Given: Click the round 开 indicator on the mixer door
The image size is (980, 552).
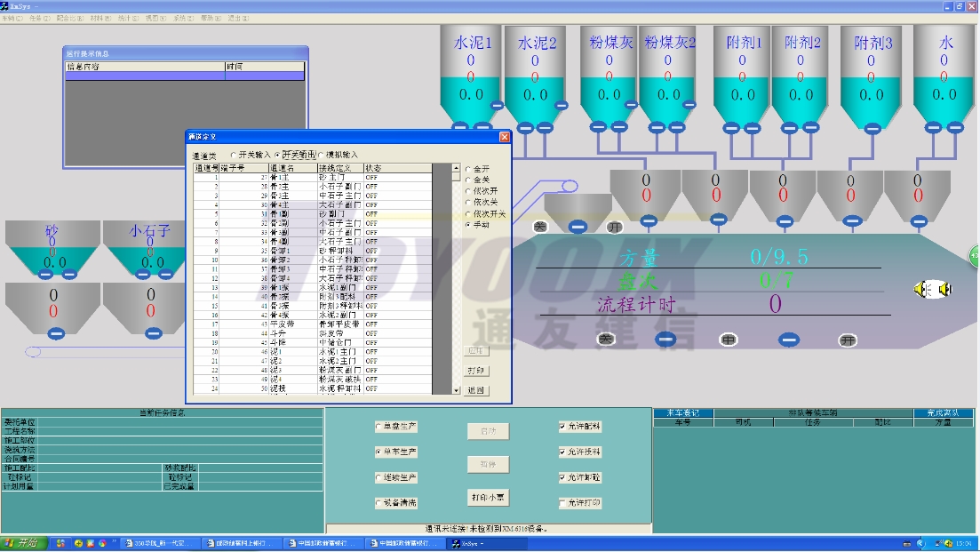Looking at the screenshot, I should click(x=848, y=340).
